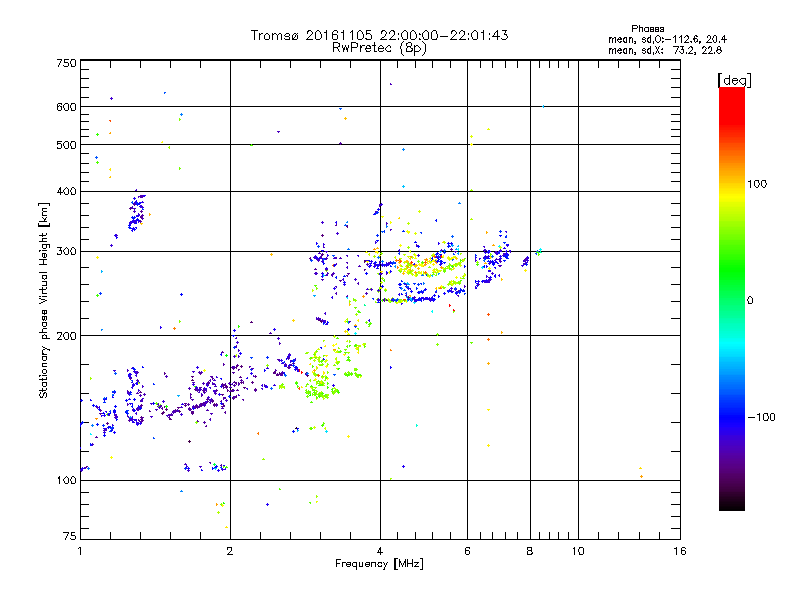This screenshot has width=800, height=600.
Task: Click the y-axis tick label '400'
Action: (66, 192)
